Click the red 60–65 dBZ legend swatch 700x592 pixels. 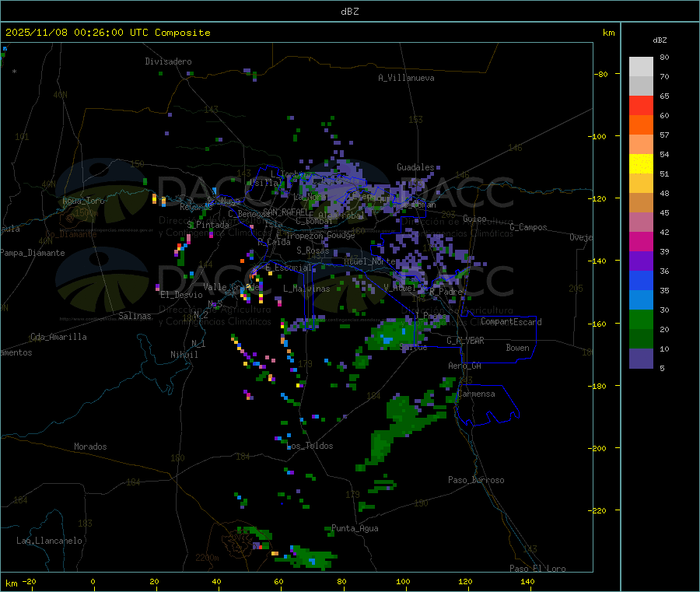tap(641, 105)
